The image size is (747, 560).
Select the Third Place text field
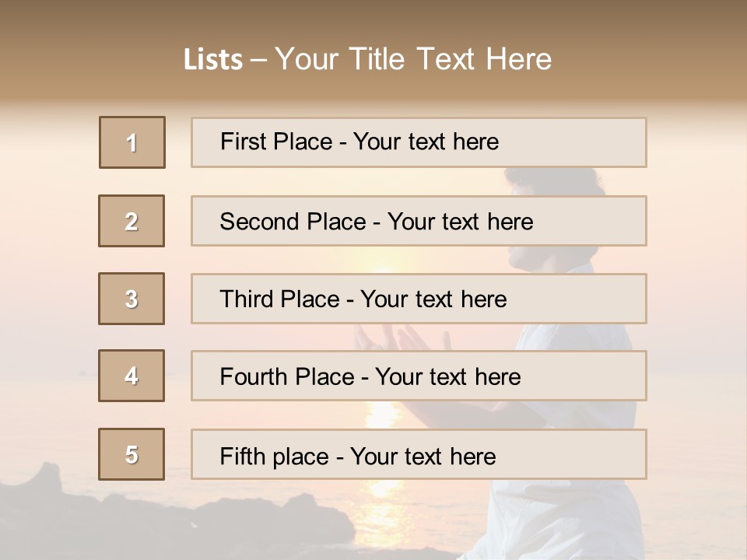[x=419, y=299]
